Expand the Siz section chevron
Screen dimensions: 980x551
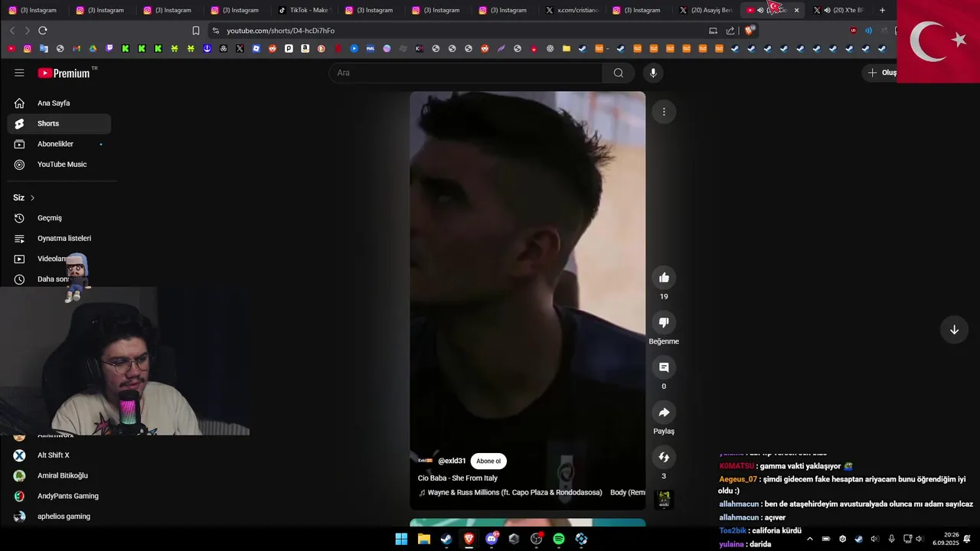tap(32, 197)
